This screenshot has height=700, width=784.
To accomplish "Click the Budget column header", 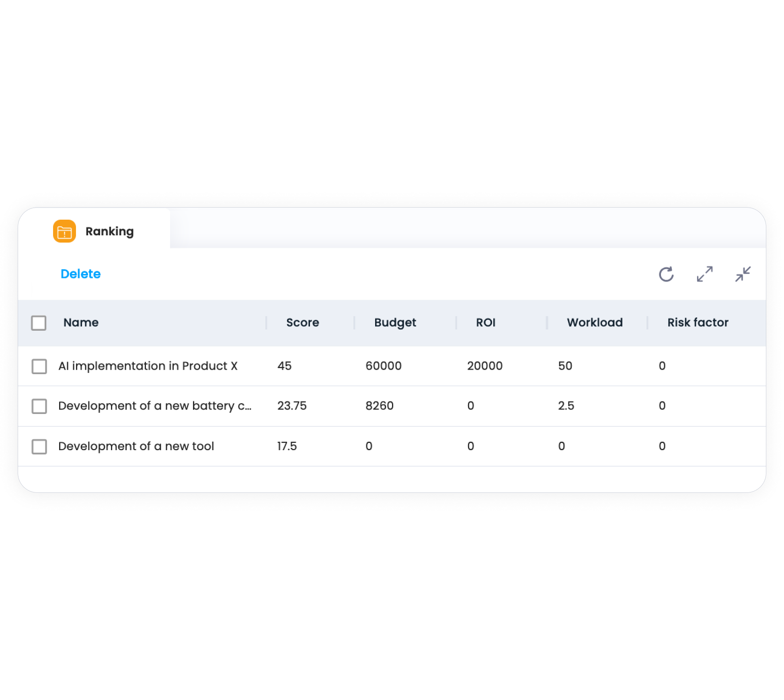I will pyautogui.click(x=395, y=323).
